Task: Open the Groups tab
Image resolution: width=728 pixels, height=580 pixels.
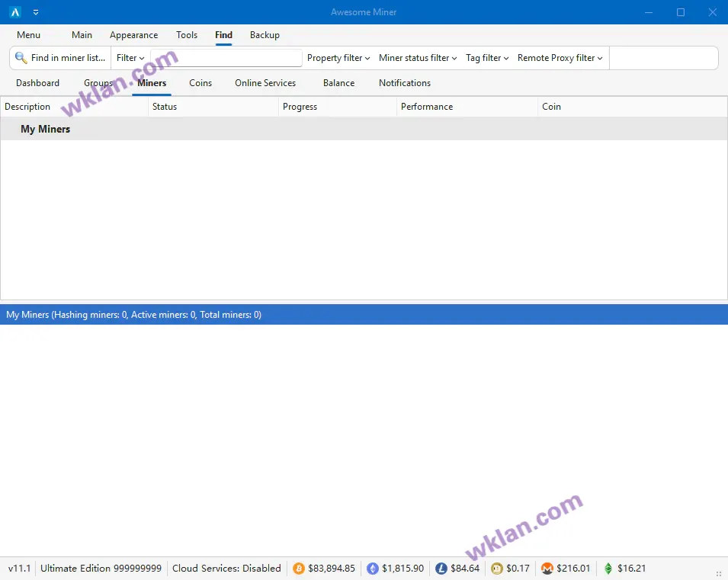Action: (x=98, y=83)
